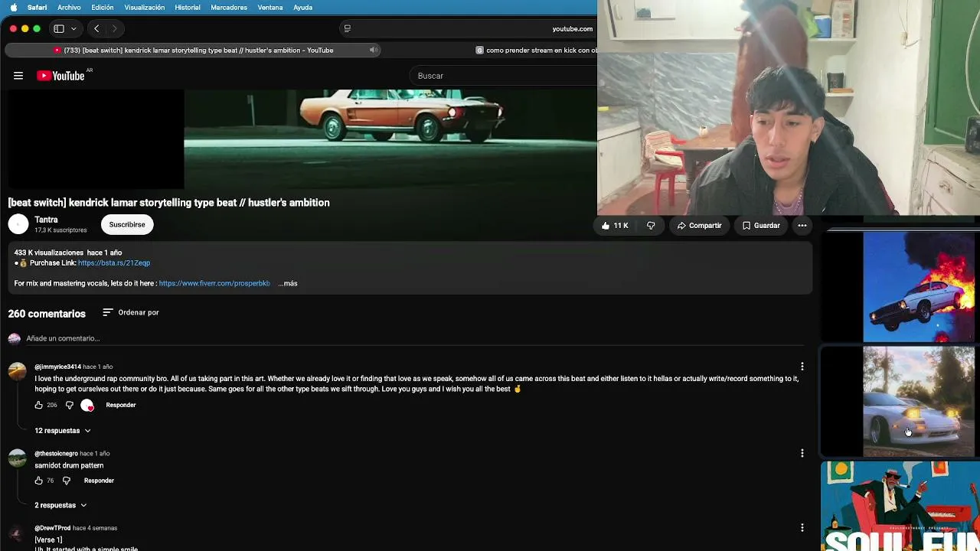Open the Archivo menu
This screenshot has height=551, width=980.
69,7
